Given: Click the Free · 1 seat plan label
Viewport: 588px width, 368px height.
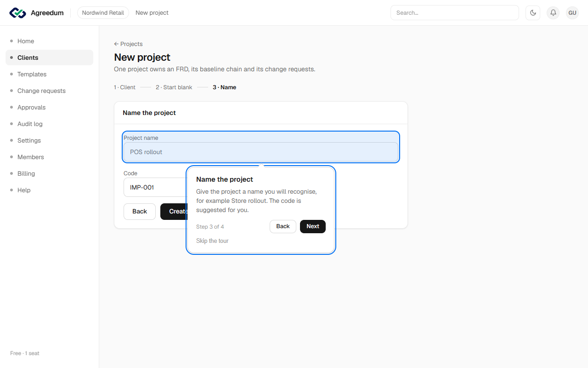Looking at the screenshot, I should click(x=25, y=353).
